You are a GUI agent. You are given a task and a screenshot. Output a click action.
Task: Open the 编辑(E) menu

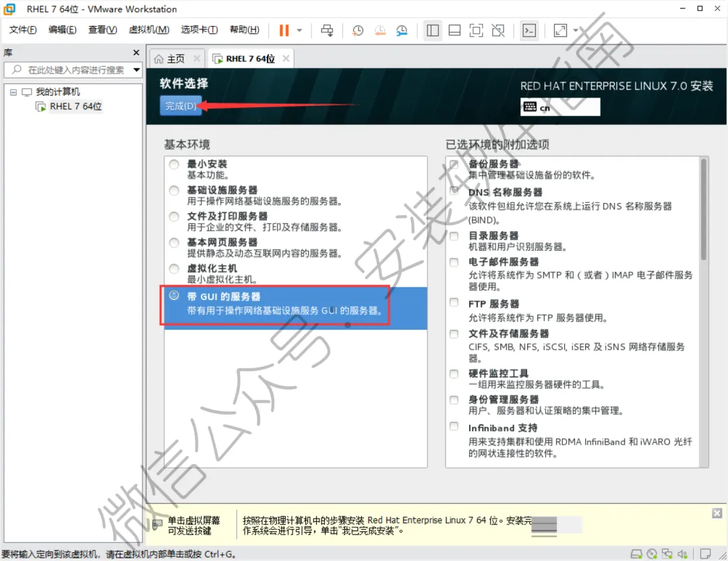click(x=63, y=30)
